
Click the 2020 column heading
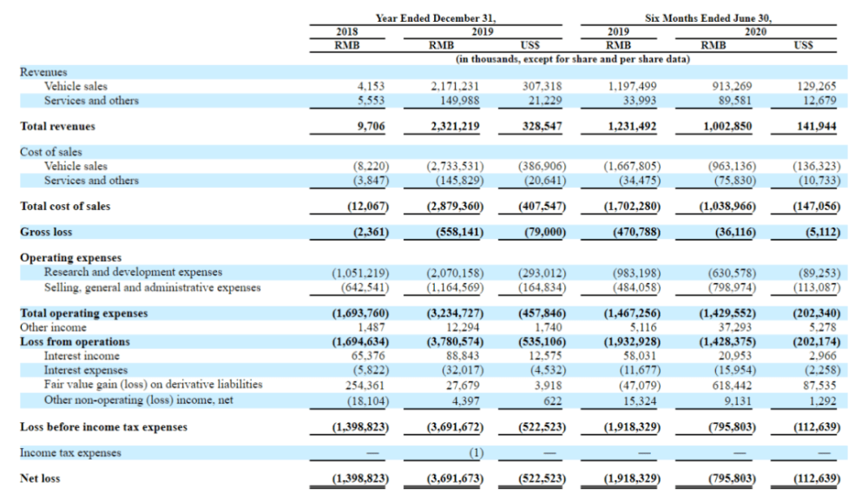click(x=756, y=32)
